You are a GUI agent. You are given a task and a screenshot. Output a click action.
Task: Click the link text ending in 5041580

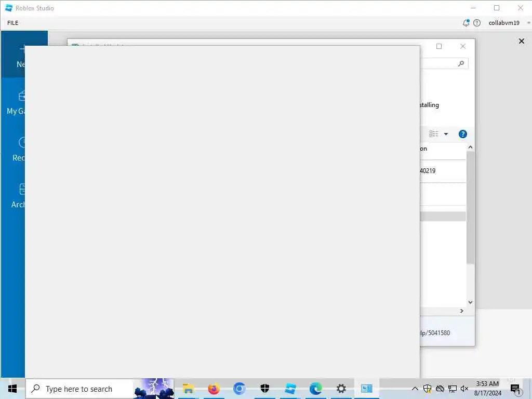[435, 333]
